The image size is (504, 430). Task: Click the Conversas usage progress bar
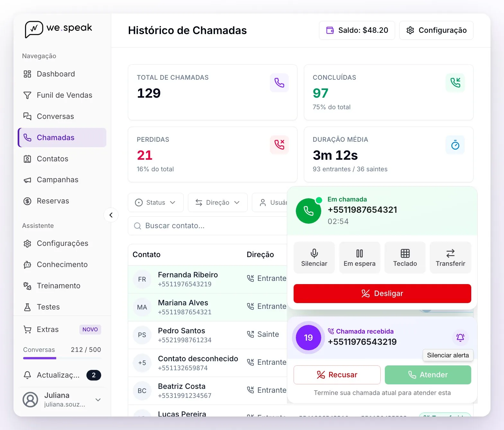coord(62,358)
